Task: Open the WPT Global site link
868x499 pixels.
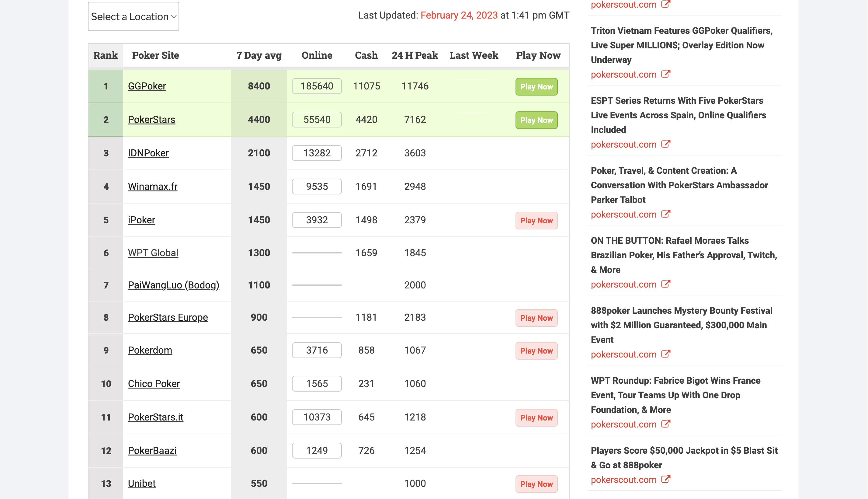Action: [153, 253]
